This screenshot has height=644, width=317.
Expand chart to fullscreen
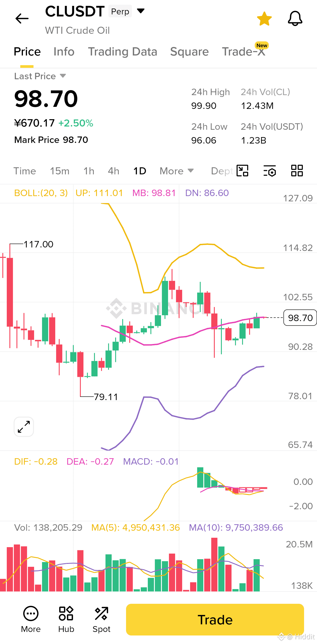[24, 427]
